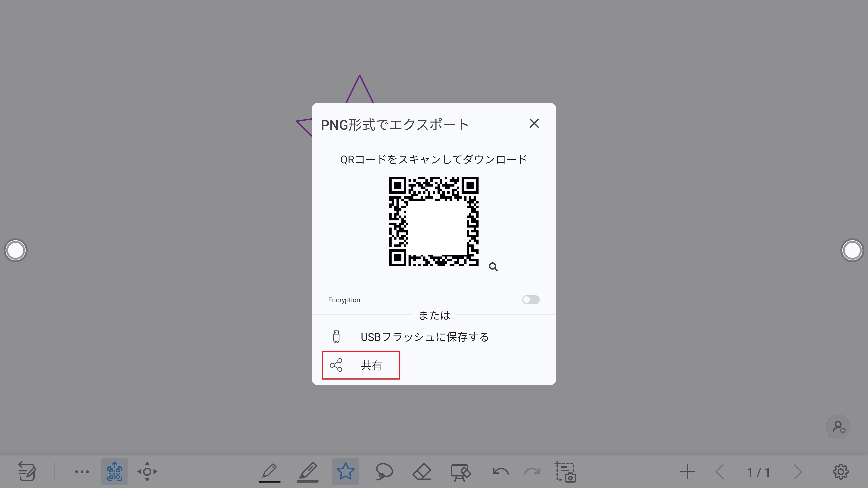Go to the previous page arrow
This screenshot has height=488, width=868.
pos(719,472)
